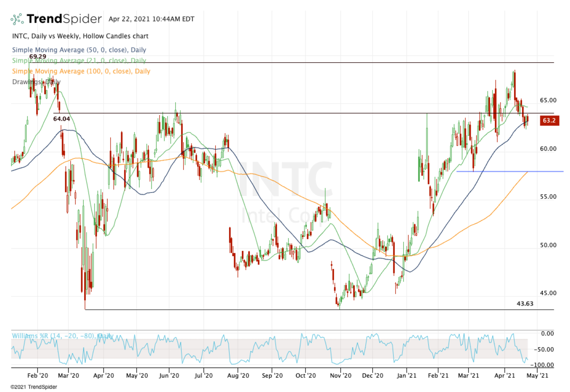Click the Apr '21 date axis label
Viewport: 570px width, 392px height.
click(x=504, y=375)
